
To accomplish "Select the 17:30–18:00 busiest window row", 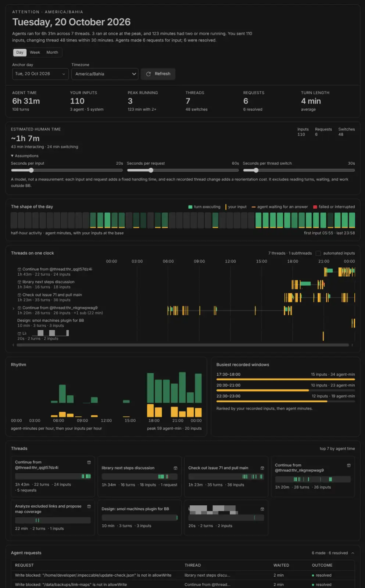I will [286, 376].
